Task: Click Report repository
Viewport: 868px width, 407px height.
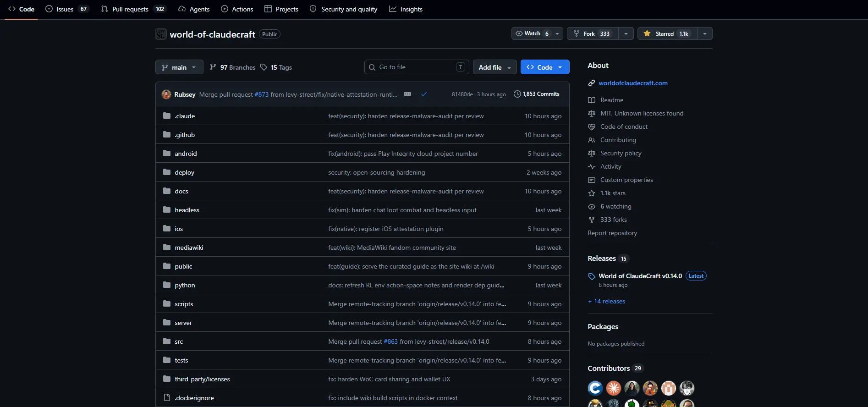Action: pyautogui.click(x=612, y=233)
